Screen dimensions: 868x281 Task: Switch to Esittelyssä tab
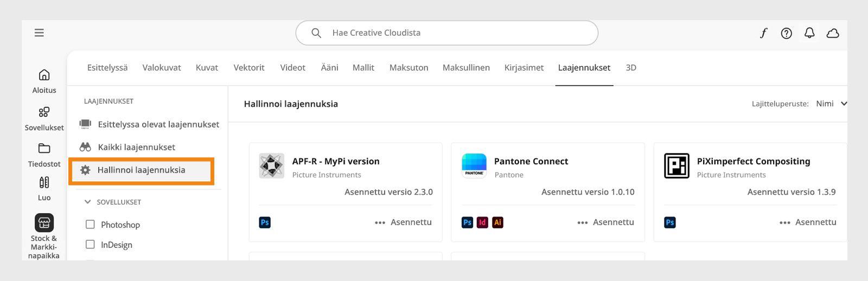point(107,68)
